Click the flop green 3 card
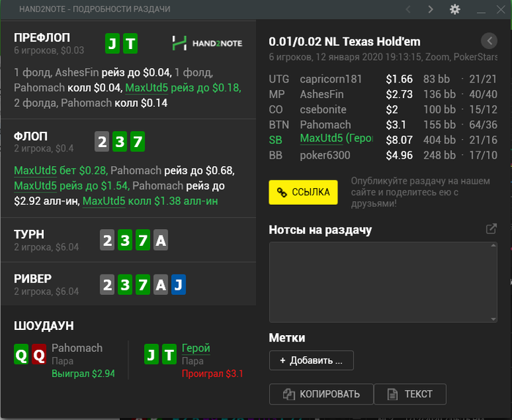The width and height of the screenshot is (512, 420). pos(120,141)
